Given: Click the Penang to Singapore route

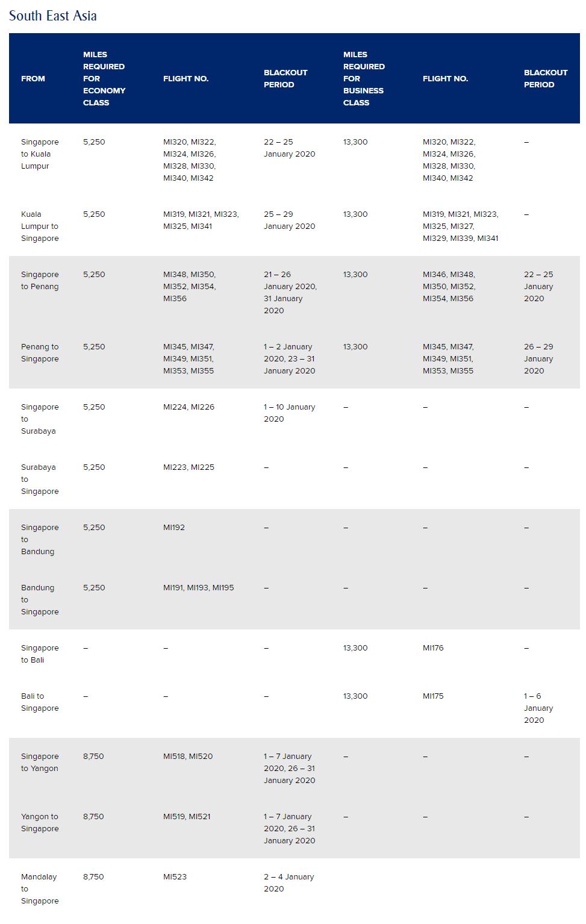Looking at the screenshot, I should 40,352.
